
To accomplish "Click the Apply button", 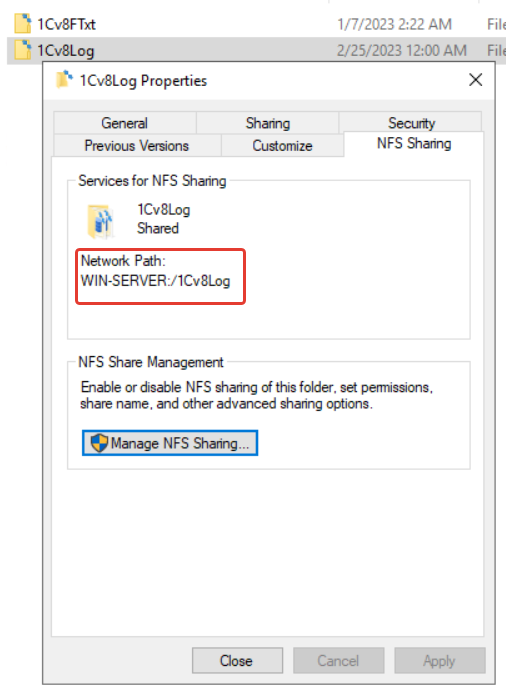I will coord(440,660).
